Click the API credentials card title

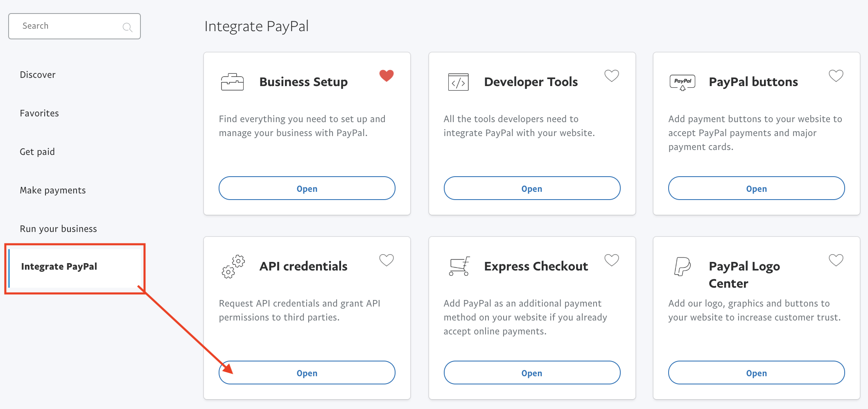pyautogui.click(x=303, y=266)
